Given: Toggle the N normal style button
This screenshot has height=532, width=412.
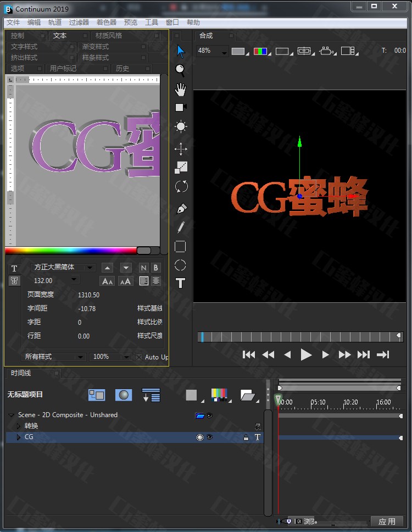Looking at the screenshot, I should click(x=143, y=268).
